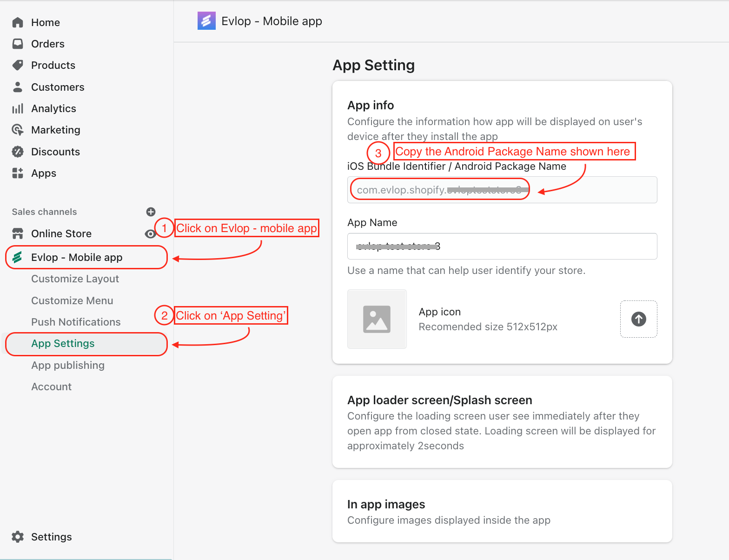This screenshot has width=729, height=560.
Task: Click the Evlop logo in page header
Action: 206,21
